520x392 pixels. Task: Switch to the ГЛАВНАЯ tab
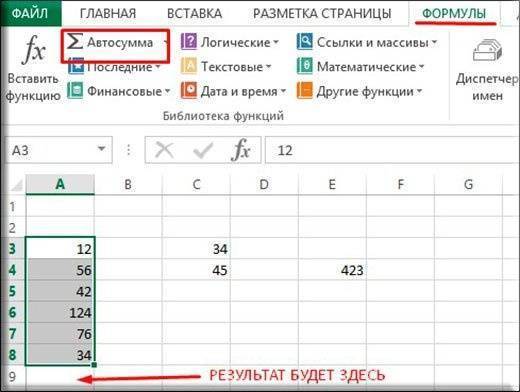pos(108,14)
